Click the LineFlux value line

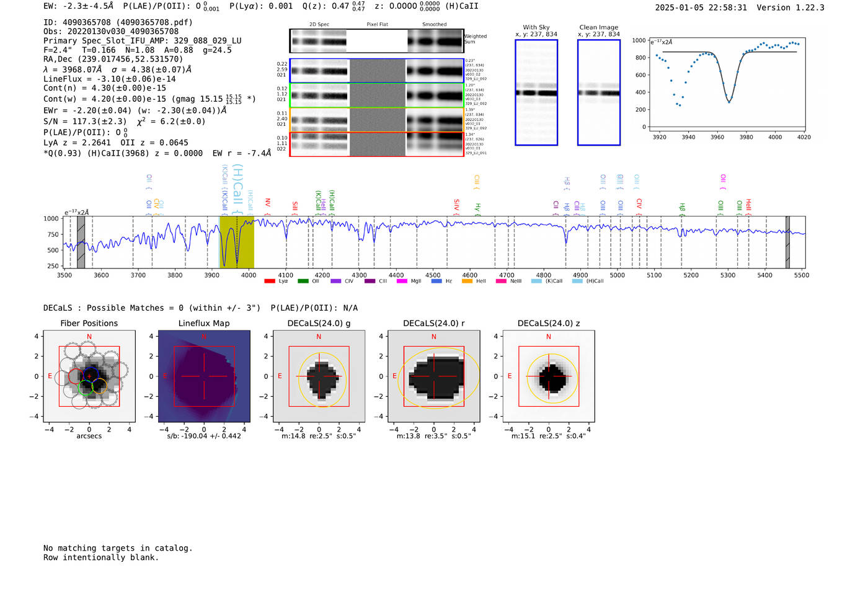click(x=110, y=79)
